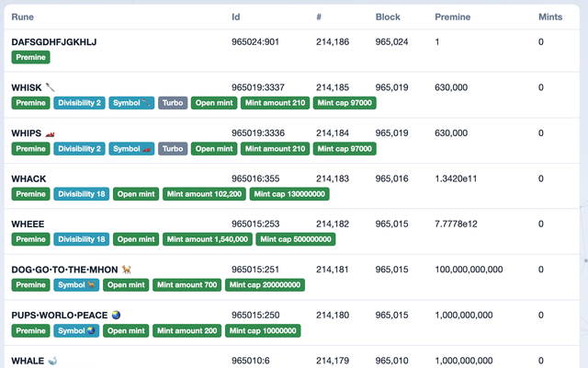Click Mint cap 200000000 tag
This screenshot has height=368, width=588.
pos(265,285)
